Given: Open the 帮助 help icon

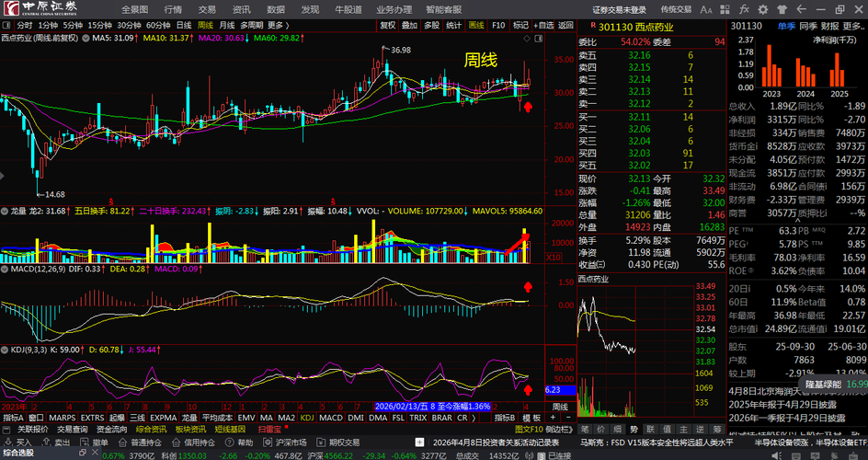Looking at the screenshot, I should [239, 443].
